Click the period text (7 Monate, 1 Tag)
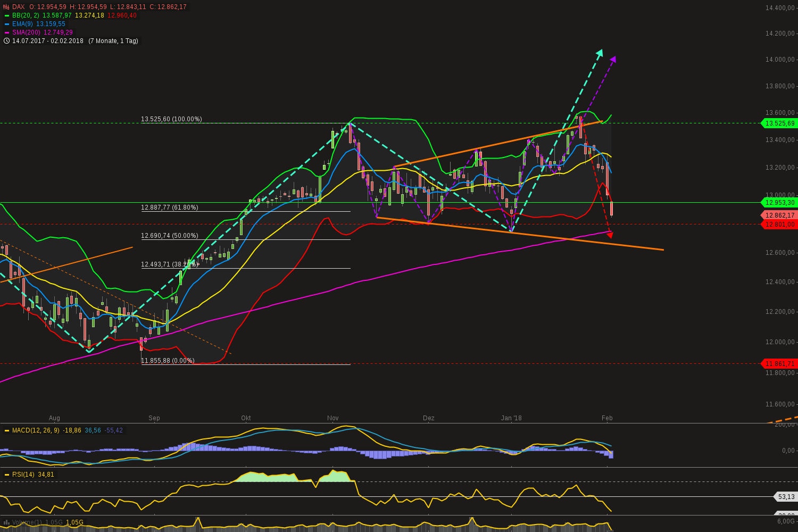The height and width of the screenshot is (532, 798). 113,41
